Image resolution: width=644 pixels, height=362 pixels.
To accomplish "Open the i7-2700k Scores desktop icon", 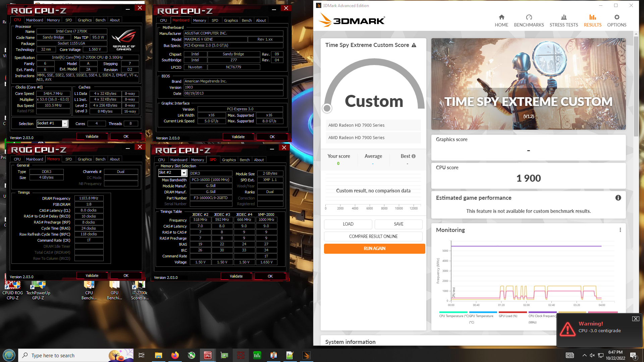I will 140,290.
